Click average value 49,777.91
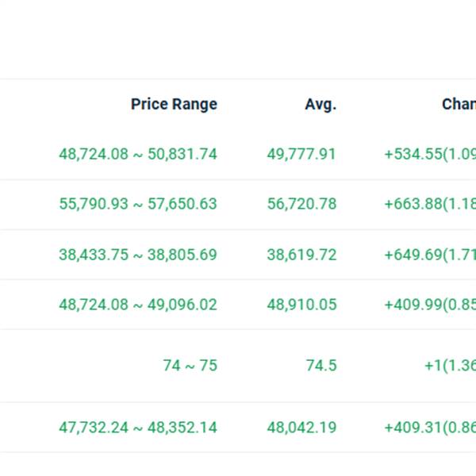This screenshot has width=476, height=476. pos(301,154)
